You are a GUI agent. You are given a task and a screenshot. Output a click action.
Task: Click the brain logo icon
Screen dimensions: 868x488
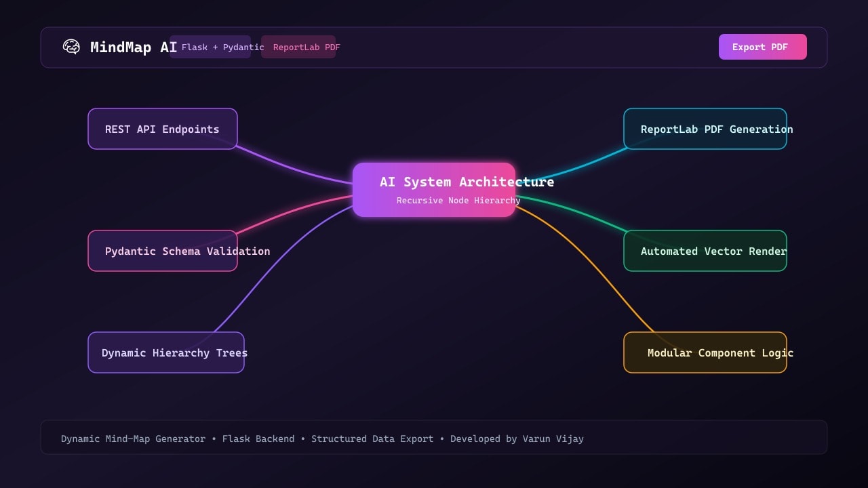coord(71,47)
